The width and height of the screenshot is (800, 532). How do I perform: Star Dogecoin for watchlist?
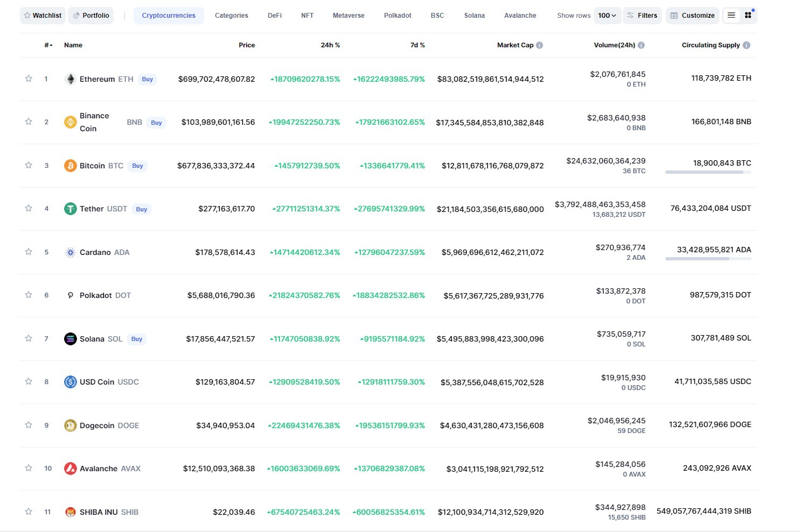pyautogui.click(x=29, y=425)
